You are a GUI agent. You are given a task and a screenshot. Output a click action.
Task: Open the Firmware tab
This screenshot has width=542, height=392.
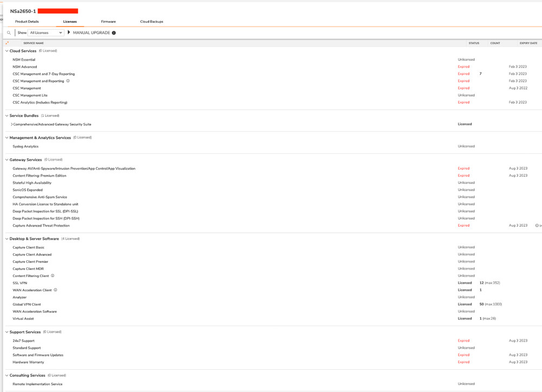108,22
